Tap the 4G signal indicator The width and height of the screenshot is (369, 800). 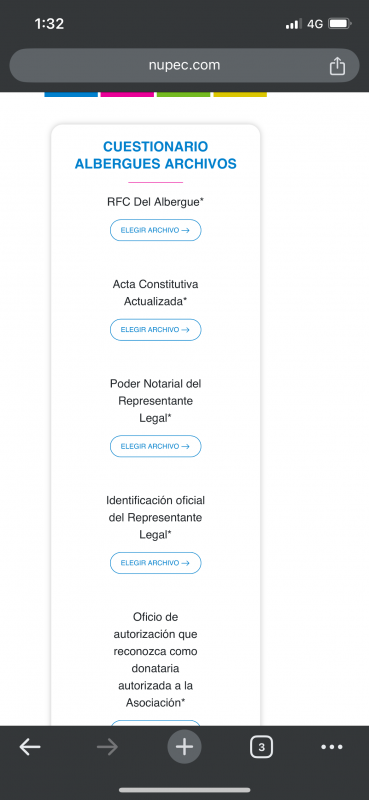pos(315,24)
